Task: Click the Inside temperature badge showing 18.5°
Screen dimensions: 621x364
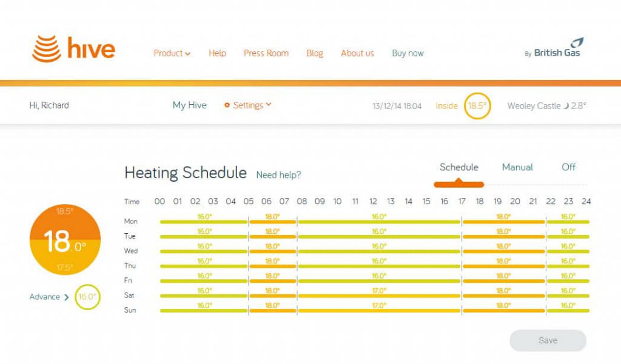Action: [477, 105]
